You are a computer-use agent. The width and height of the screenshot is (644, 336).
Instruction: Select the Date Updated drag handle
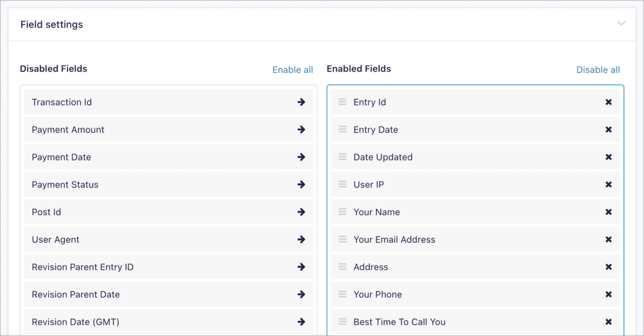click(x=342, y=157)
